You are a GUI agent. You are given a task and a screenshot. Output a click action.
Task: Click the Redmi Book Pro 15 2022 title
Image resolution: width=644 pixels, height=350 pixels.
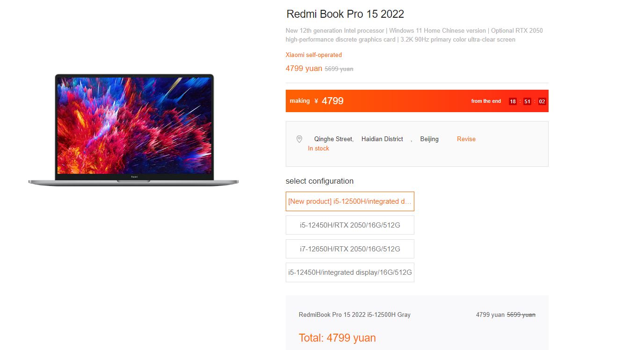coord(345,14)
